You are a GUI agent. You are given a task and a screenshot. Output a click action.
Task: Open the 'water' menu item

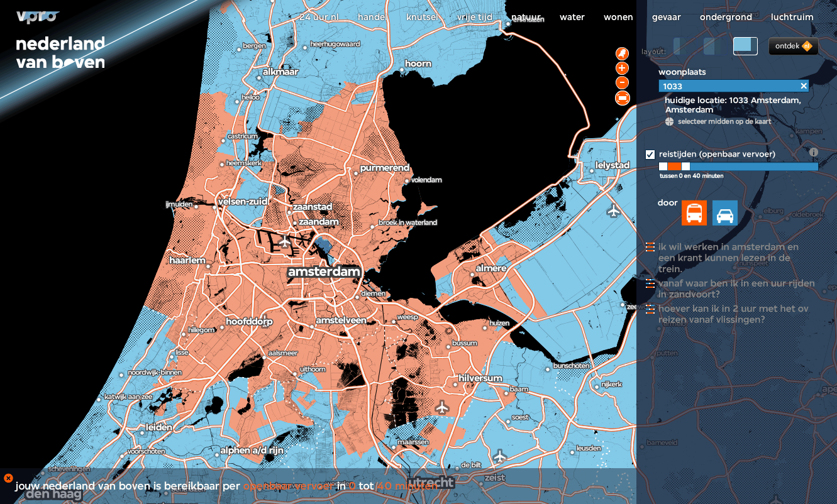572,17
